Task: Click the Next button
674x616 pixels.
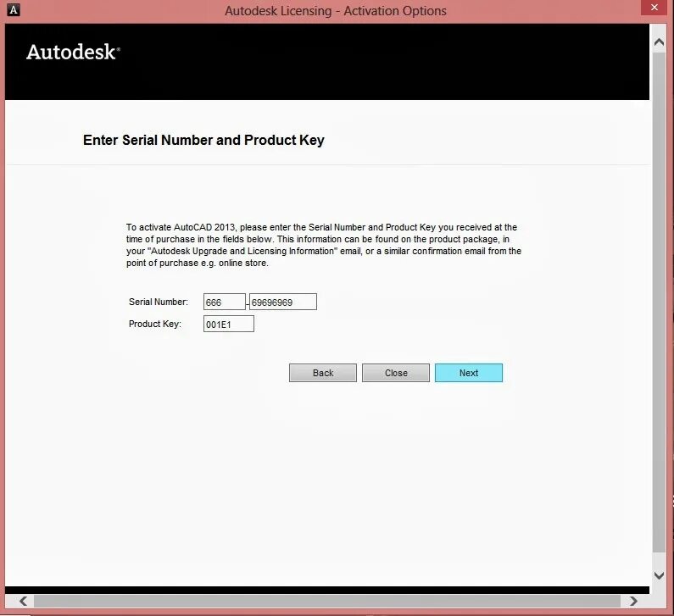Action: click(469, 373)
